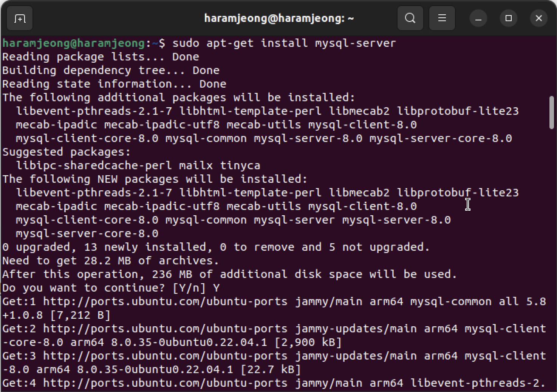Click the Get:2 jammy-updates download line
The width and height of the screenshot is (557, 392).
point(274,329)
